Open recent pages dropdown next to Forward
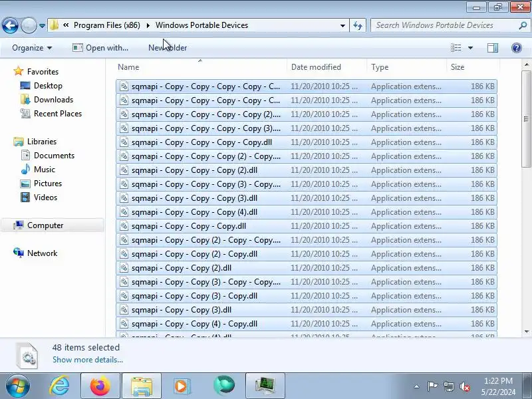This screenshot has height=399, width=532. tap(42, 26)
